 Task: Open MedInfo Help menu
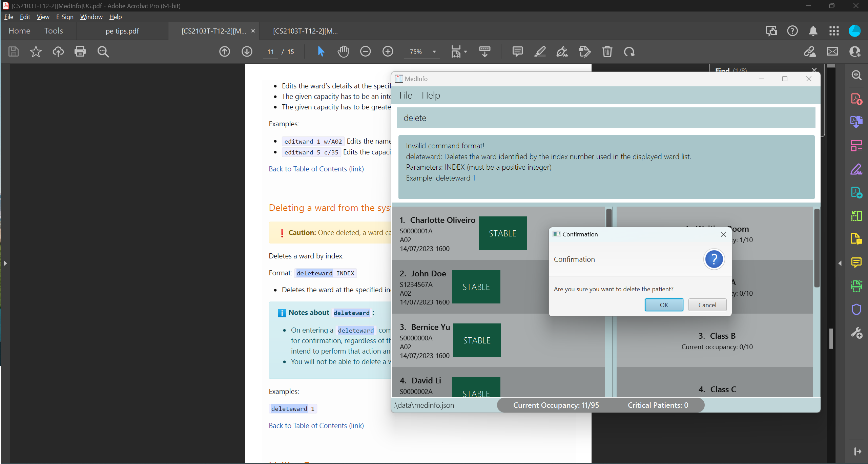[x=431, y=96]
